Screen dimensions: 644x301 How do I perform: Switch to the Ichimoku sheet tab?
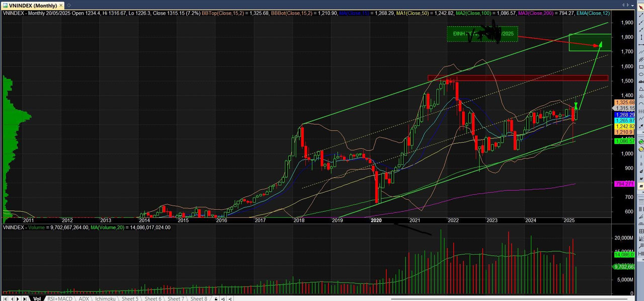[105, 298]
